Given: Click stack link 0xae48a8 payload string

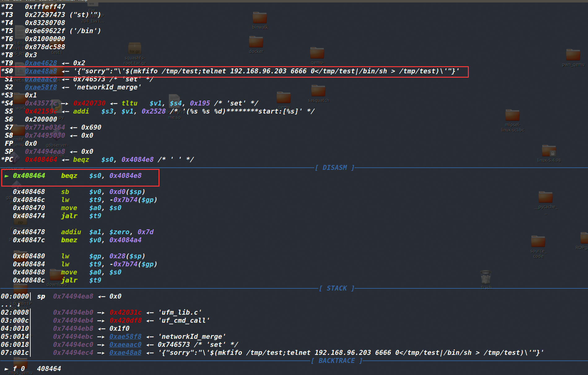Looking at the screenshot, I should tap(125, 353).
